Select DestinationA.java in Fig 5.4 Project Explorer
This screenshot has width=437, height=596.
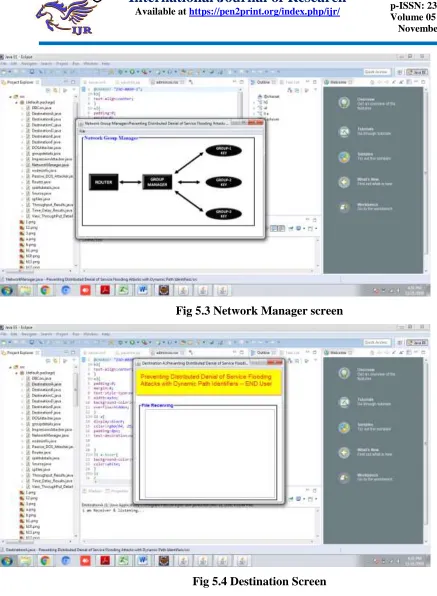coord(43,384)
